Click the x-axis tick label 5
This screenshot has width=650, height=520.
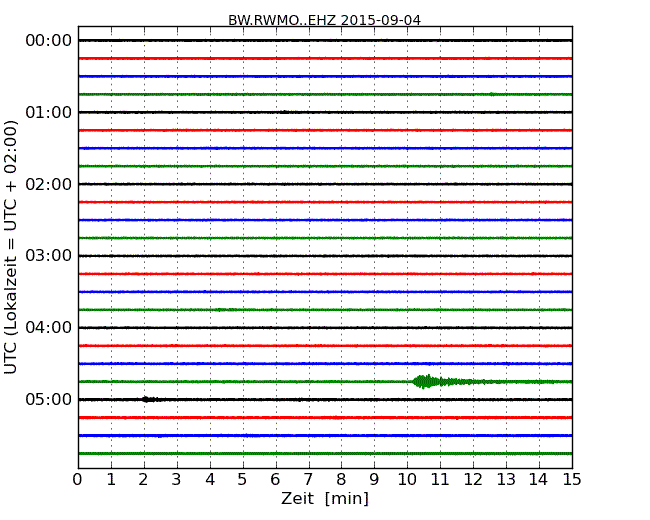(x=243, y=480)
